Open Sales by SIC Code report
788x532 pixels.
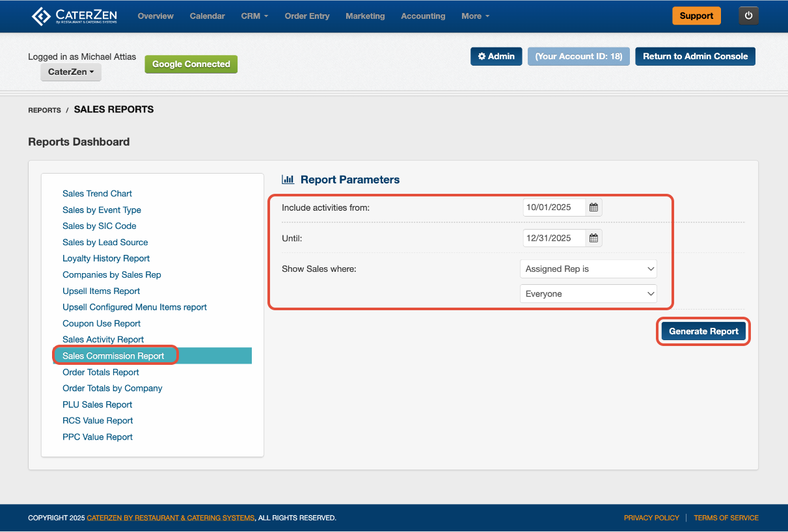tap(100, 226)
